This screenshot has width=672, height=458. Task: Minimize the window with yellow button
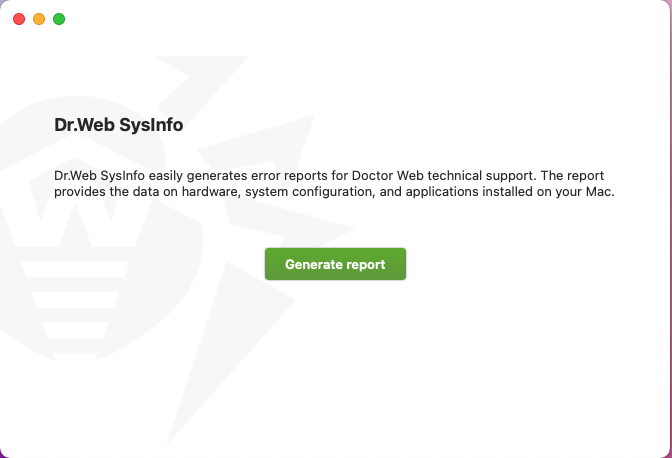pyautogui.click(x=39, y=19)
